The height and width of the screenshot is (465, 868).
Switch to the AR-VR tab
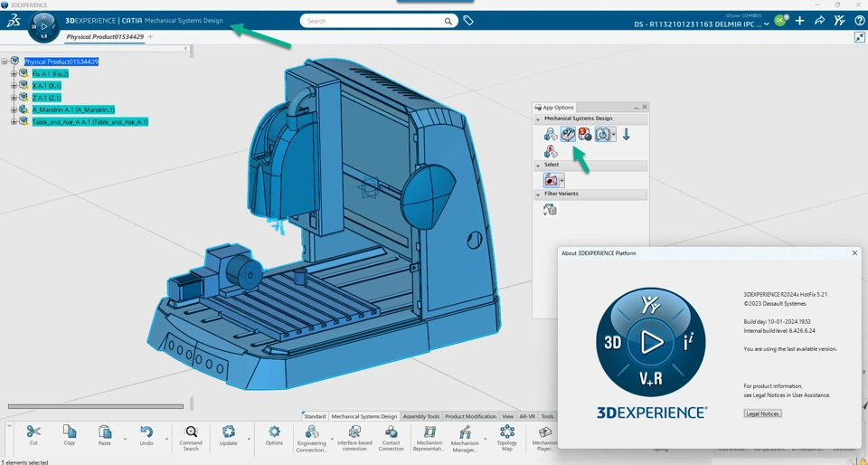point(527,416)
